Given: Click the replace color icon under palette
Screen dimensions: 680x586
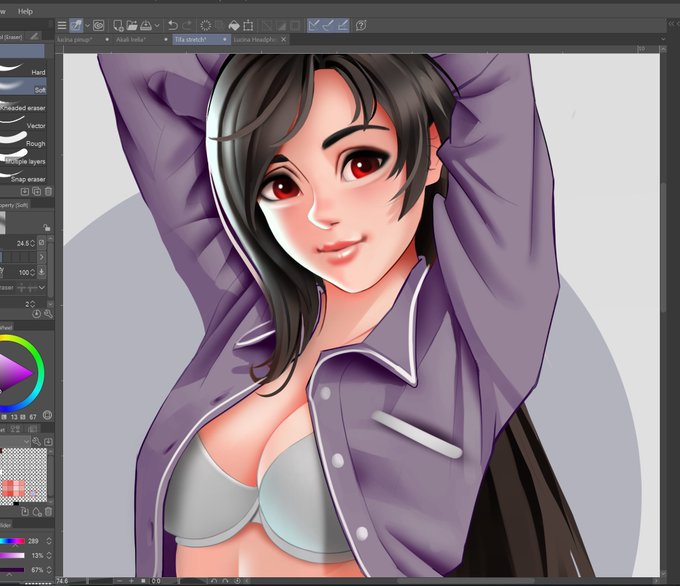Looking at the screenshot, I should tap(25, 512).
